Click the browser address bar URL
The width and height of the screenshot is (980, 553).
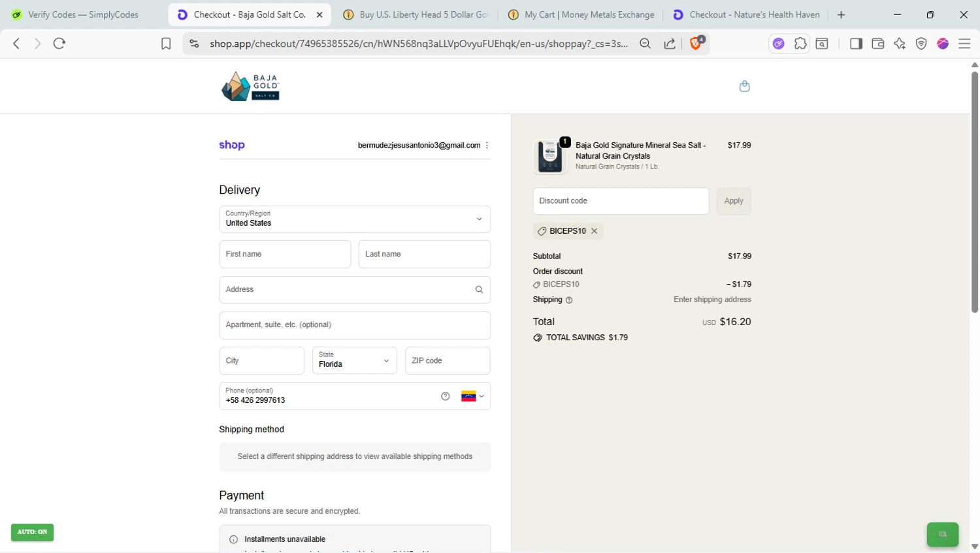(x=419, y=44)
